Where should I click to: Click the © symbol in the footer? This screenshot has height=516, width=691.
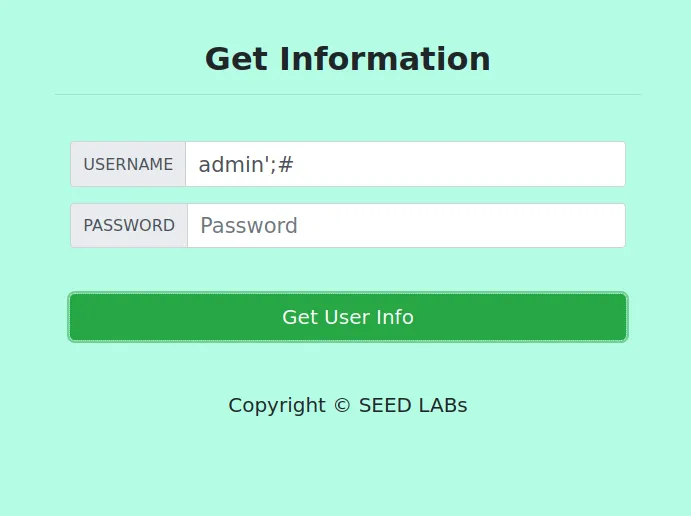pyautogui.click(x=342, y=405)
